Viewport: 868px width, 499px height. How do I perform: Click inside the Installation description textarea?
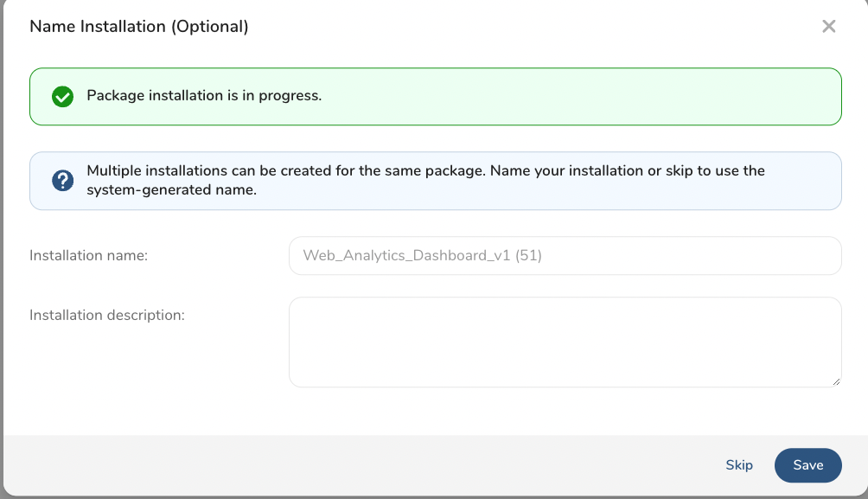tap(565, 342)
